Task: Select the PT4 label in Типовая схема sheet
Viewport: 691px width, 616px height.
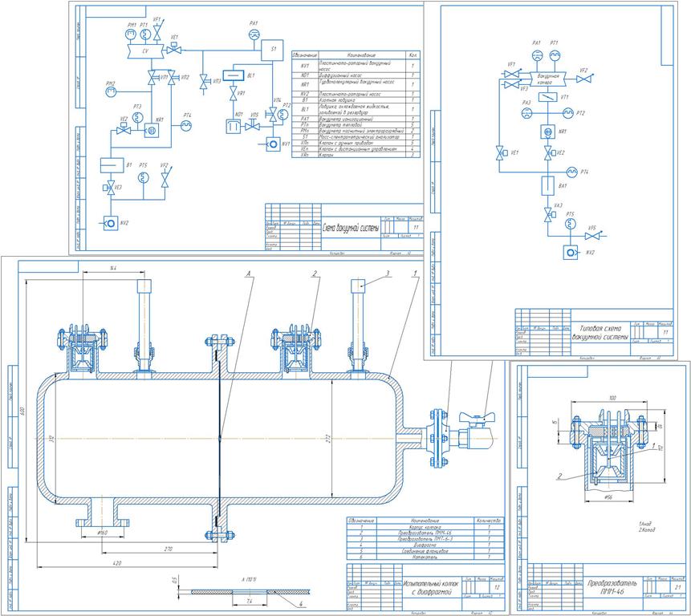Action: point(584,172)
